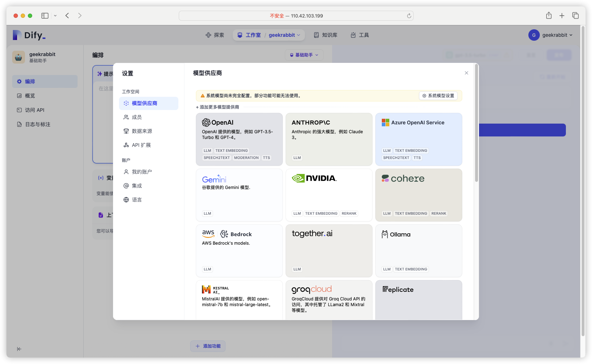Collapse the left sidebar with arrow icon
The width and height of the screenshot is (592, 364).
point(19,349)
